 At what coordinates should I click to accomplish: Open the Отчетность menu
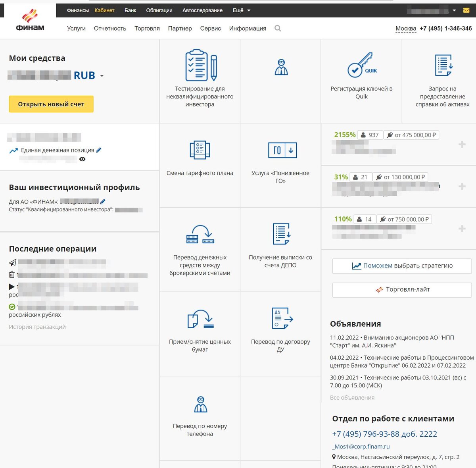click(x=110, y=28)
